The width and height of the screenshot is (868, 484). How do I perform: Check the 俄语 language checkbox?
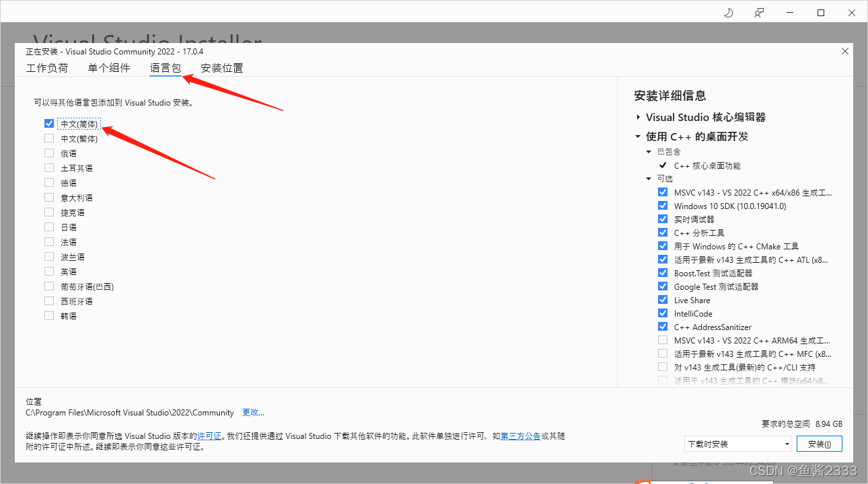click(49, 153)
